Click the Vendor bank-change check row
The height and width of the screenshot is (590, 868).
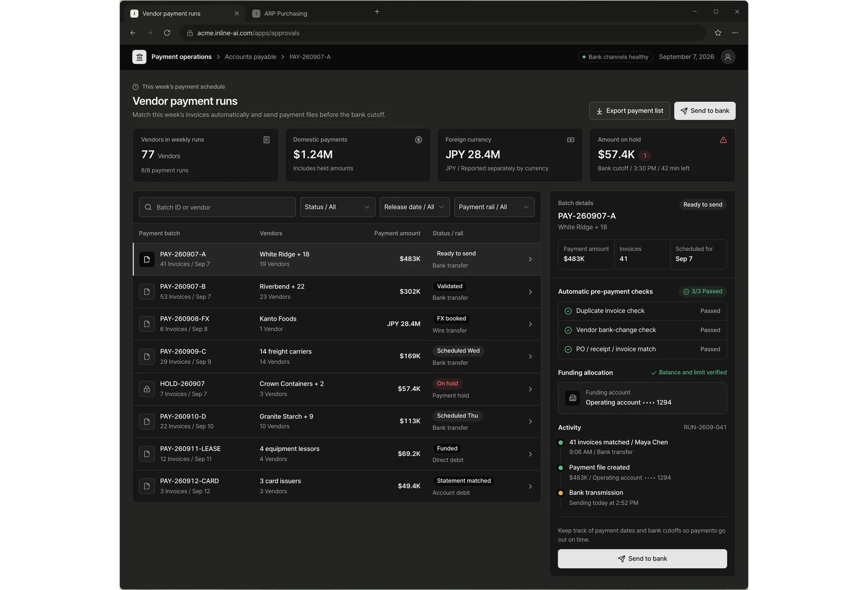click(x=643, y=330)
